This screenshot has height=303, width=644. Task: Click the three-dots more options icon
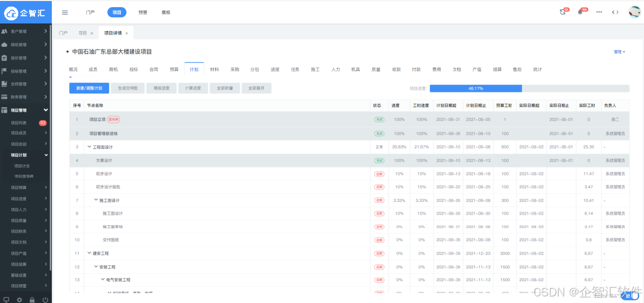pyautogui.click(x=599, y=12)
